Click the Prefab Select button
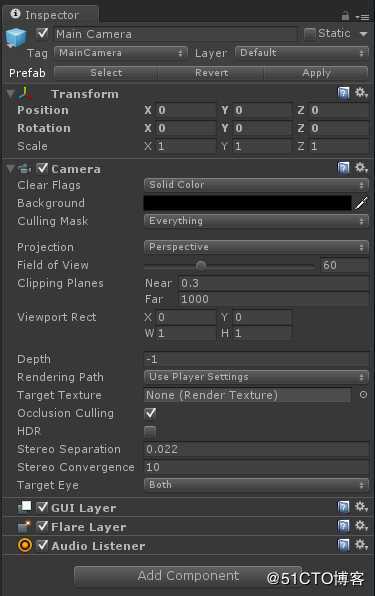This screenshot has height=596, width=375. 106,73
